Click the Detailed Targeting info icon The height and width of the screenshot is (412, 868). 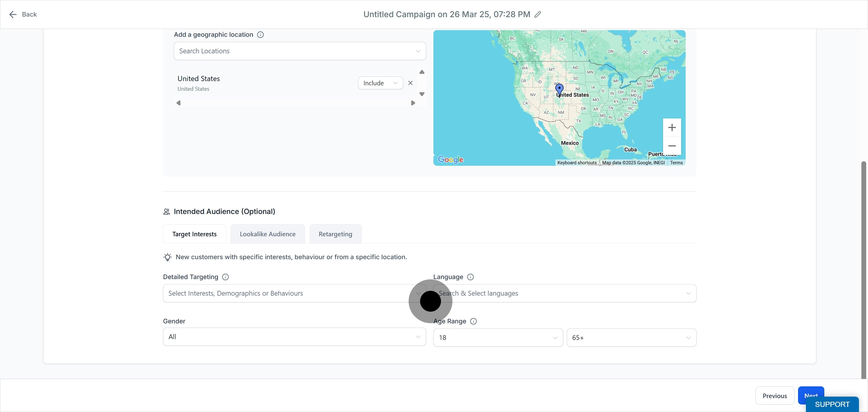tap(225, 277)
